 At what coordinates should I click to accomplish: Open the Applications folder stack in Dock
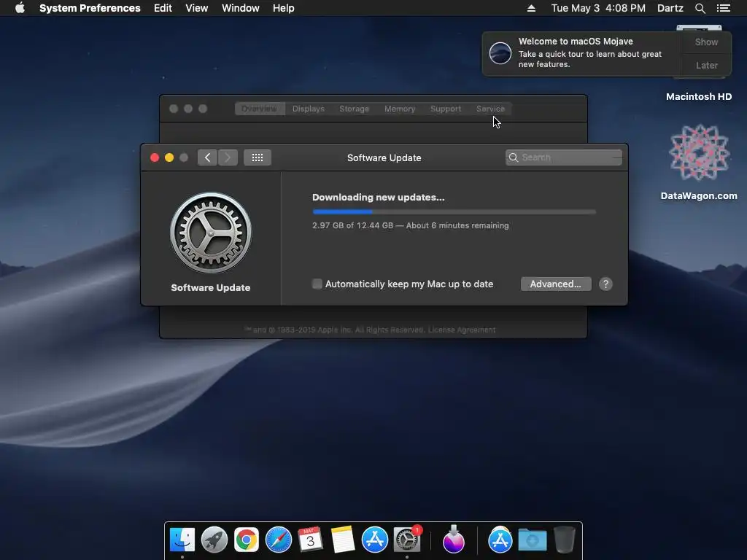pyautogui.click(x=500, y=540)
